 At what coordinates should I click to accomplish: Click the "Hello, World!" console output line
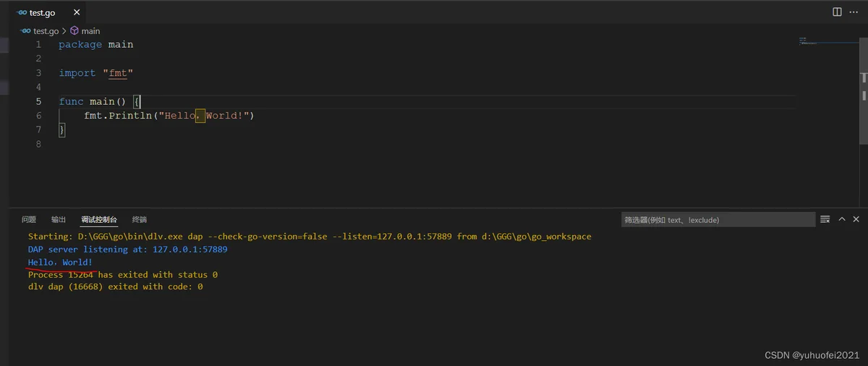(60, 262)
